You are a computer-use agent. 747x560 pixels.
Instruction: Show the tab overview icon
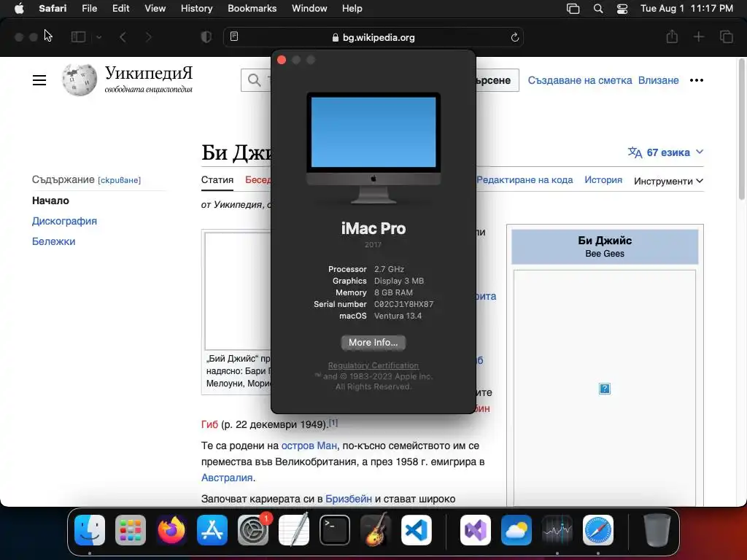[x=727, y=36]
